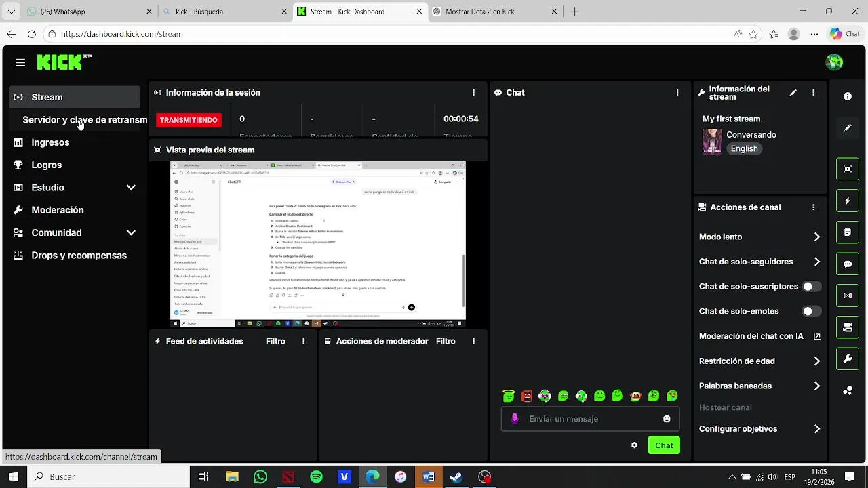Open Drops y recompensas in sidebar
868x488 pixels.
pyautogui.click(x=75, y=256)
